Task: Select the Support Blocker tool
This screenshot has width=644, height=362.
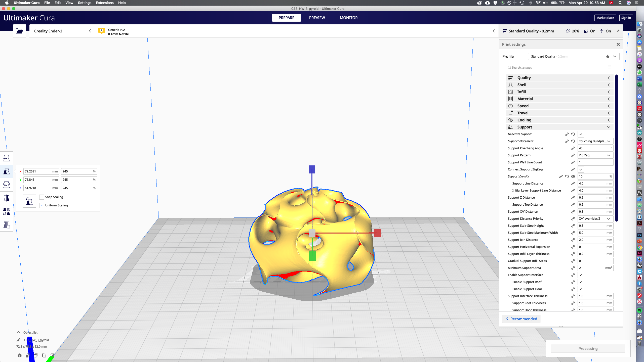Action: click(x=7, y=225)
